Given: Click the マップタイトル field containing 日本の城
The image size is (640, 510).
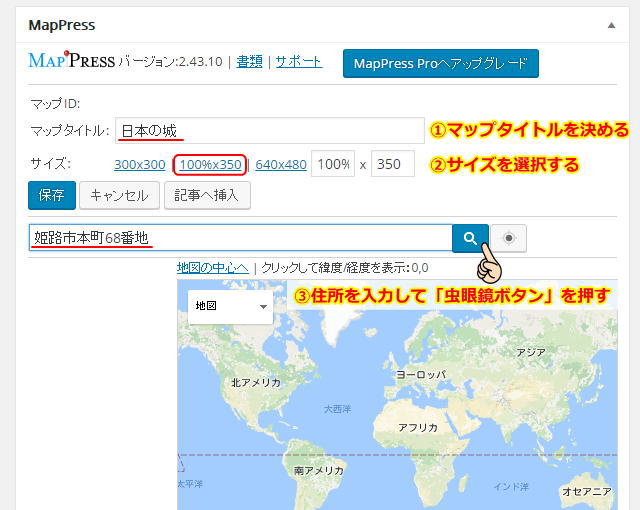Looking at the screenshot, I should click(270, 131).
